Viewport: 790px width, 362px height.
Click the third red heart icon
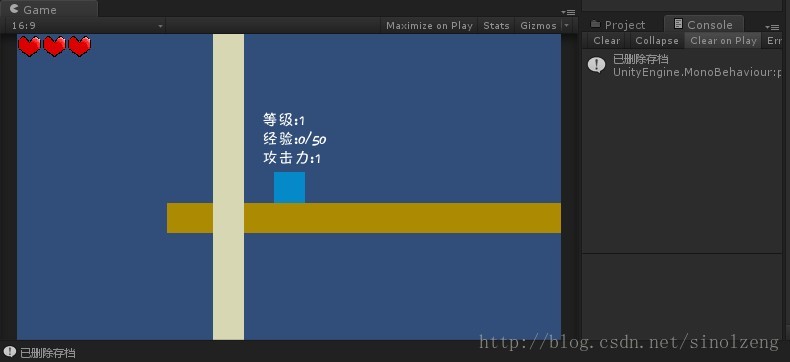[80, 46]
